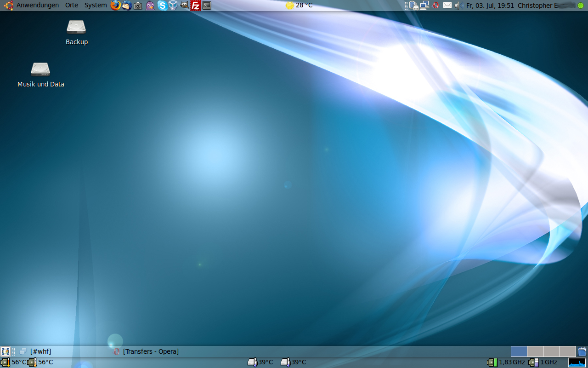Image resolution: width=588 pixels, height=368 pixels.
Task: Open the terminal launcher icon
Action: (207, 6)
